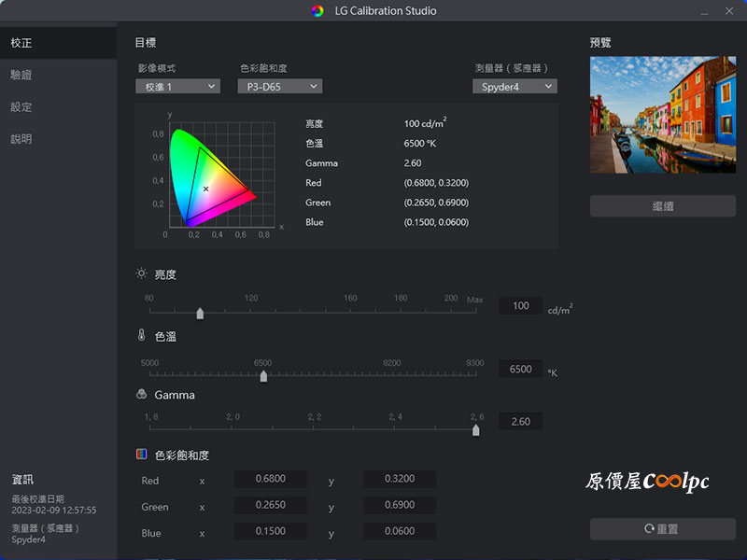Click the color temperature field showing 6500
This screenshot has height=560, width=747.
pyautogui.click(x=521, y=369)
